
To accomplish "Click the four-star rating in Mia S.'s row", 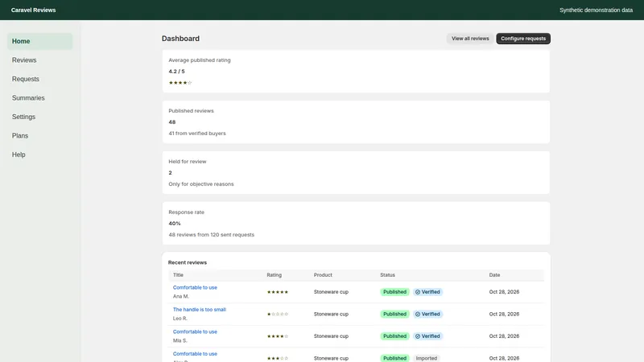I will click(x=278, y=336).
